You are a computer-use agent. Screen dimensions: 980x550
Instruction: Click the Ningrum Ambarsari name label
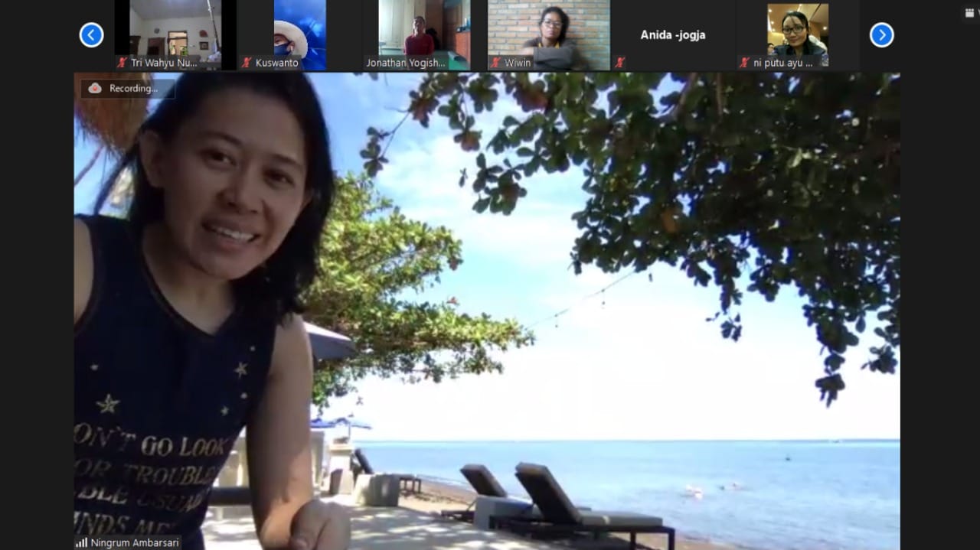pyautogui.click(x=134, y=542)
